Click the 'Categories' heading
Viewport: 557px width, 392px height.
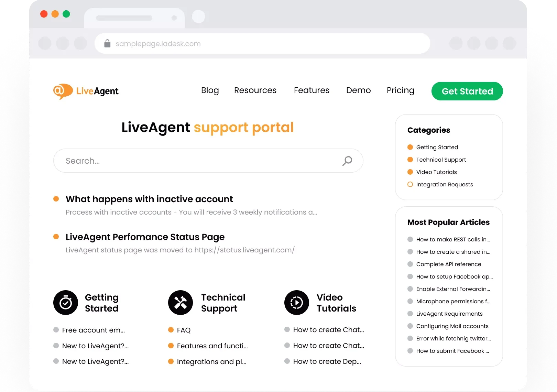429,130
